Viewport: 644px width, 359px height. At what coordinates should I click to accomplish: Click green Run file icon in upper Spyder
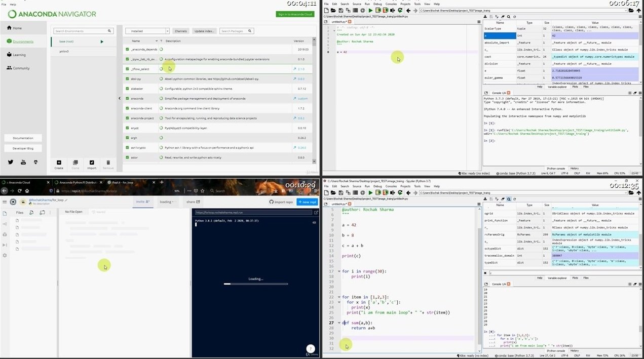370,10
